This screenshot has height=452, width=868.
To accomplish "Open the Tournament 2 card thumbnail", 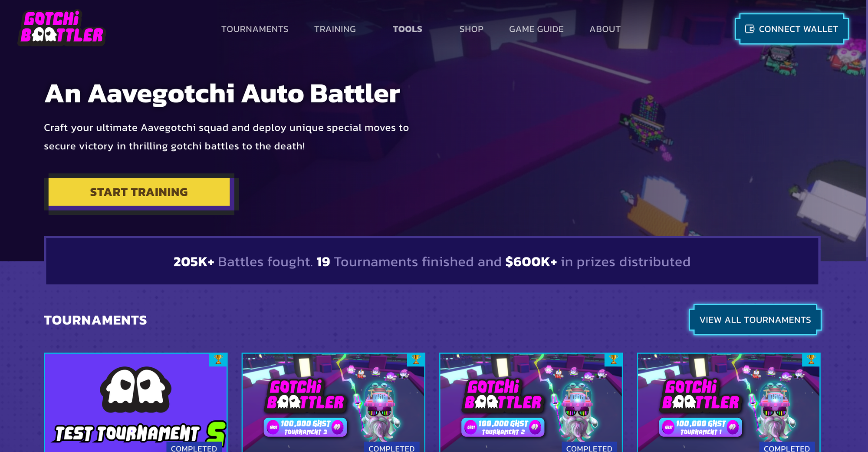I will click(531, 403).
